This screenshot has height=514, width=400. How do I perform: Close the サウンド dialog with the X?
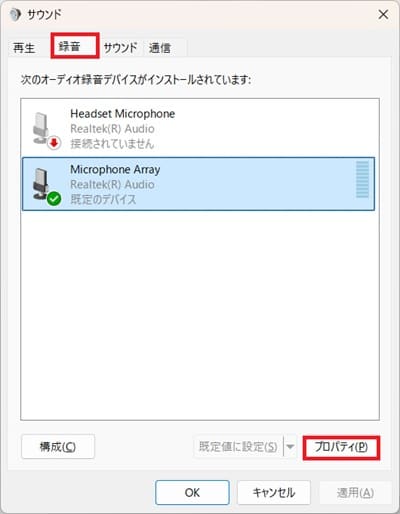point(383,14)
